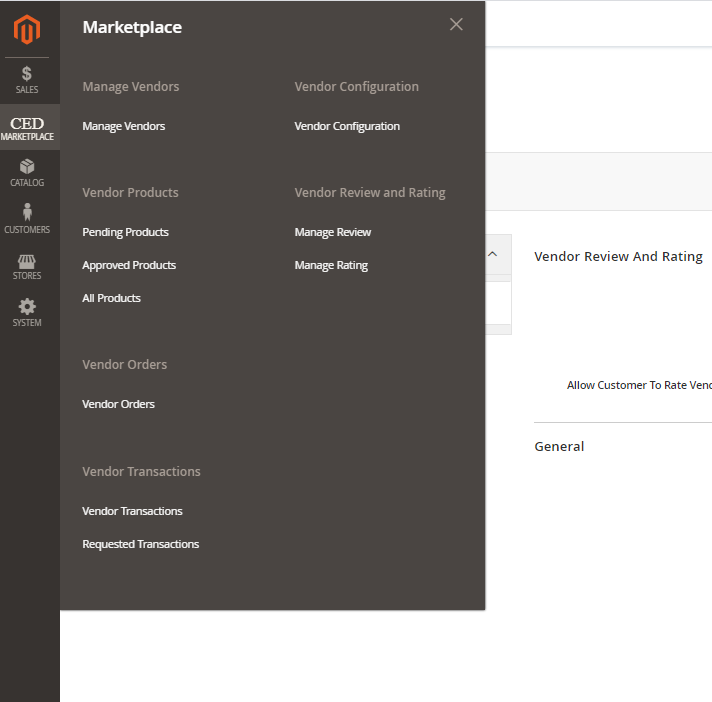712x702 pixels.
Task: Collapse the config tab chevron arrow
Action: point(492,255)
